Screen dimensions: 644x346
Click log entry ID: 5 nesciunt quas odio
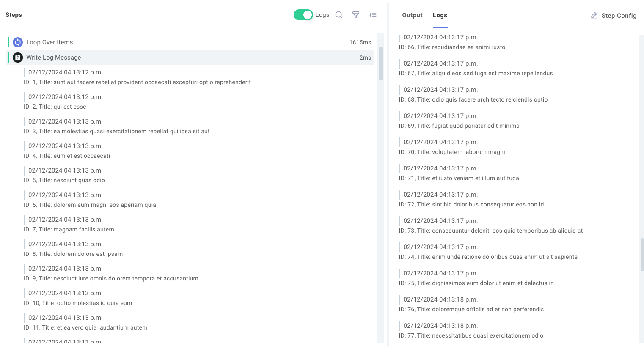[64, 180]
